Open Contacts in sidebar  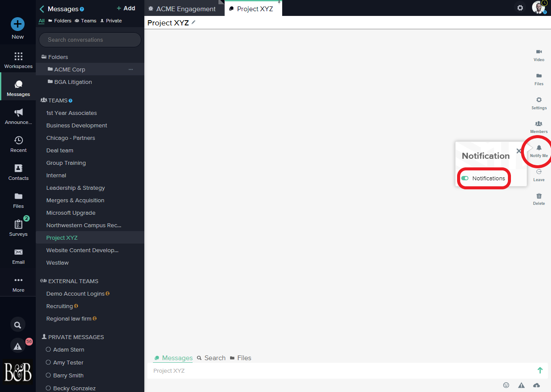point(18,172)
